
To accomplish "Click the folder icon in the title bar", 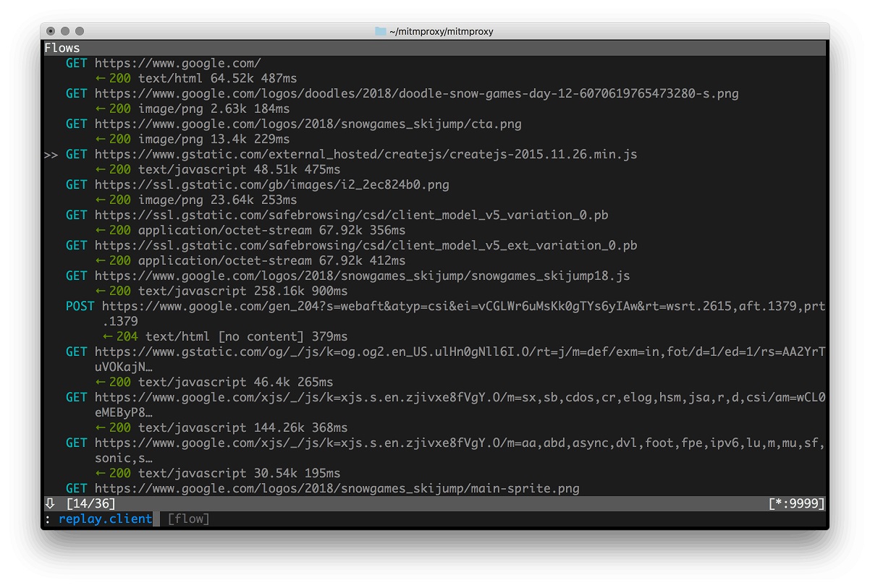I will tap(381, 31).
